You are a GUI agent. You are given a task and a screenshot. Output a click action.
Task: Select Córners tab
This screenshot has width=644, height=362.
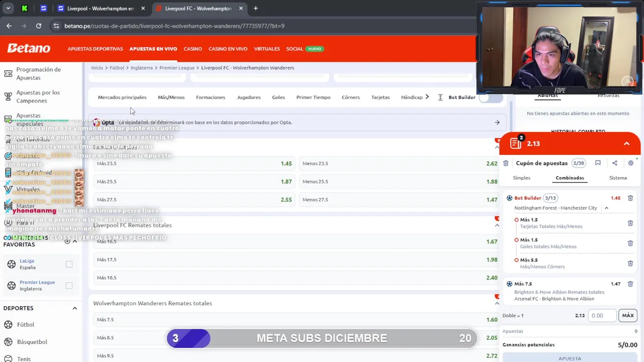tap(351, 97)
